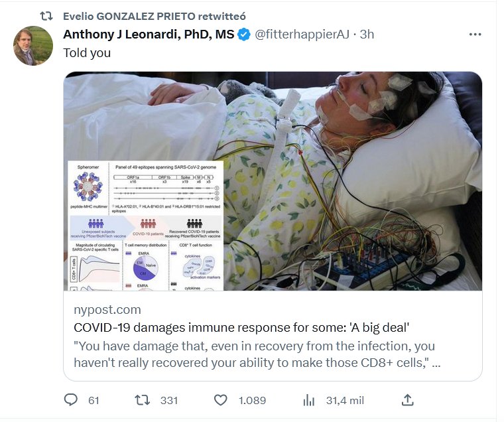Viewport: 504px width, 422px height.
Task: Click author name Anthony J Leonardi, PhD, MS
Action: [149, 35]
